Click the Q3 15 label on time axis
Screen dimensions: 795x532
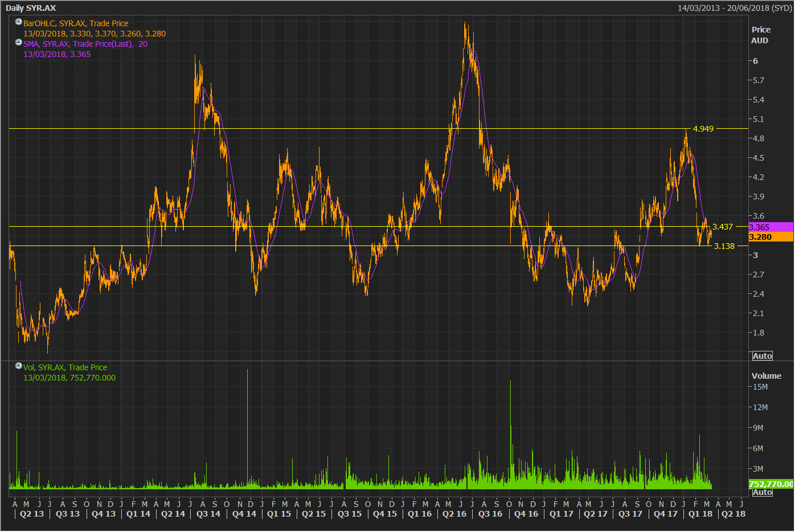tap(350, 514)
